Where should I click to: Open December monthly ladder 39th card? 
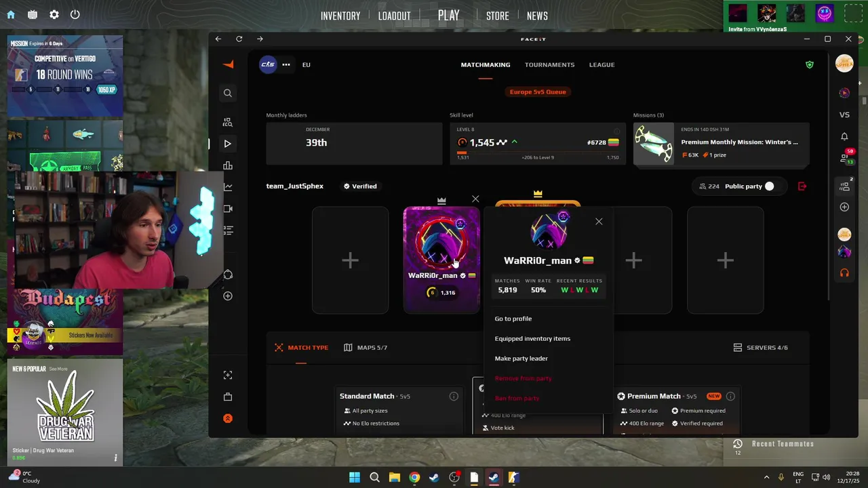pyautogui.click(x=354, y=144)
